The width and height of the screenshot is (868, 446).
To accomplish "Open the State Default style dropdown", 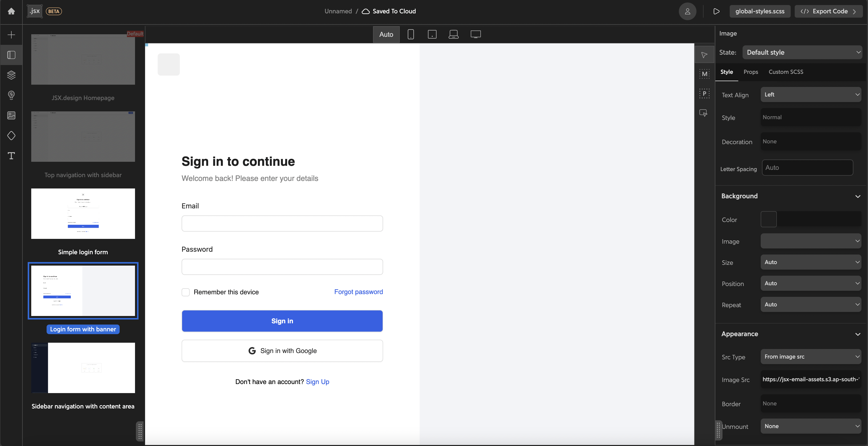I will pos(802,52).
